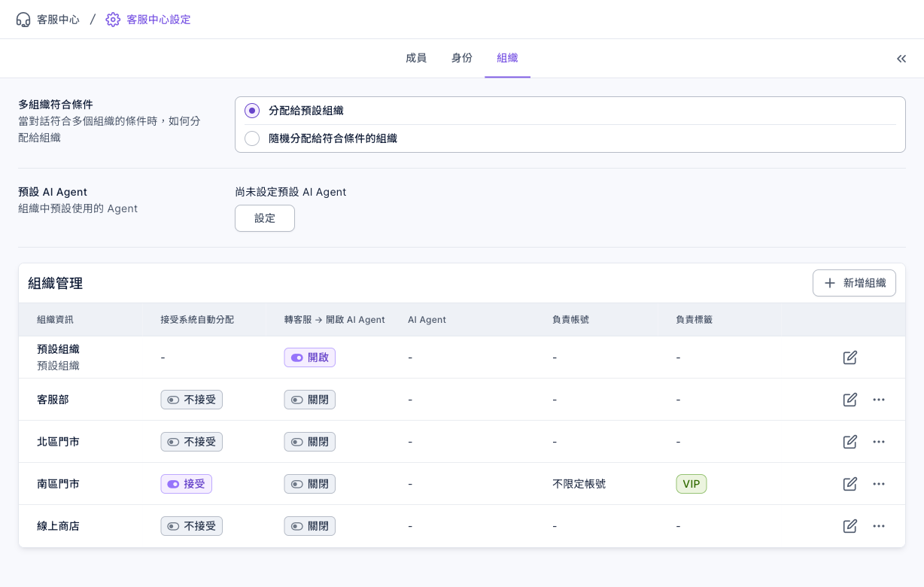Viewport: 924px width, 587px height.
Task: Open more options for 客服部
Action: 879,400
